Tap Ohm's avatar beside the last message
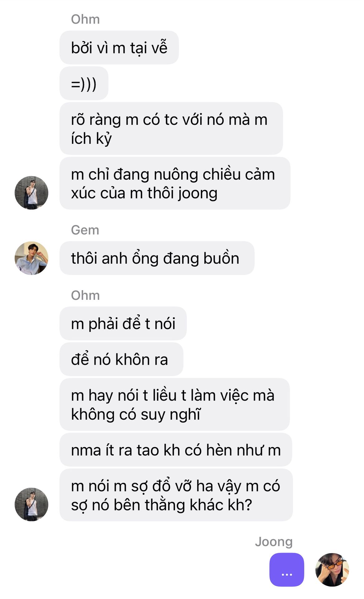Screen dimensions: 364x599 [32, 504]
